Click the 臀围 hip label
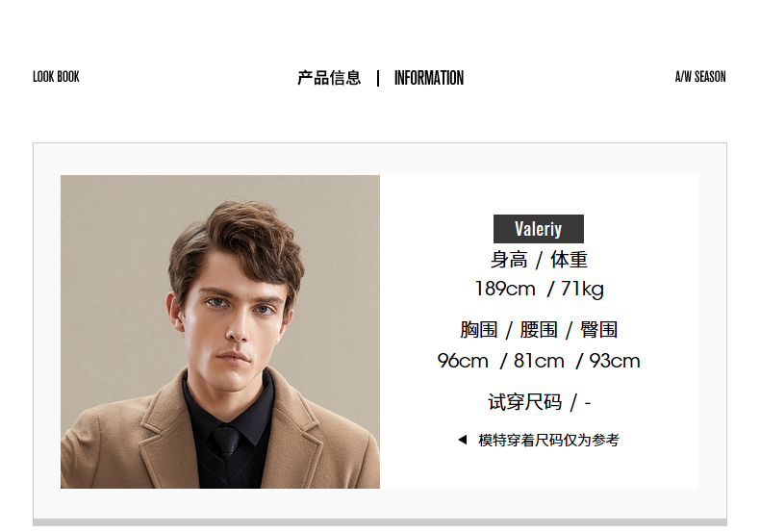Viewport: 760px width, 532px height. (x=598, y=330)
